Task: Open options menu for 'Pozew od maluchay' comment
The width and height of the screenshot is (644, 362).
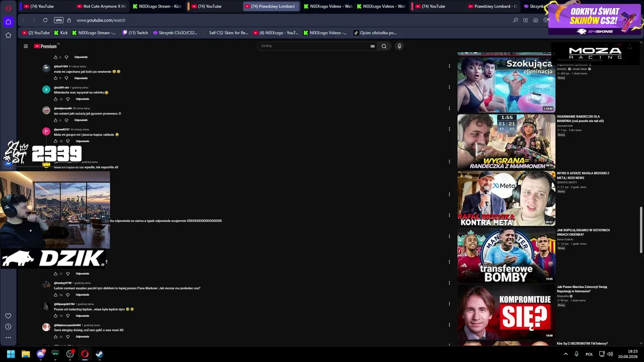Action: [449, 304]
